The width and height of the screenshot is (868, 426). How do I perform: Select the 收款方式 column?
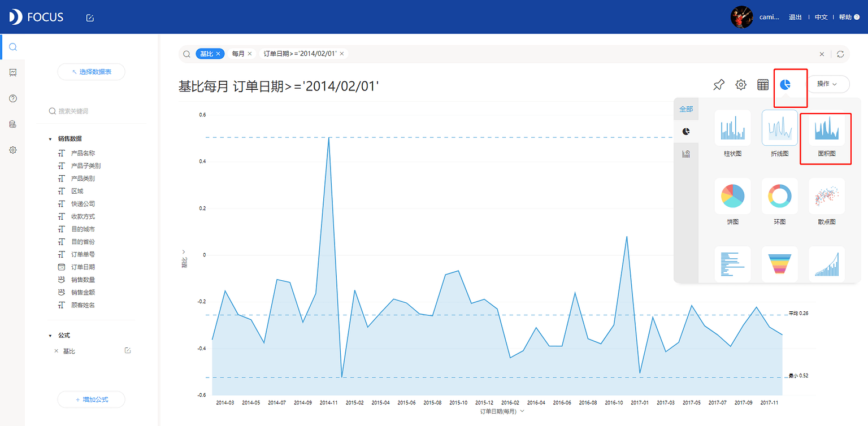point(83,216)
